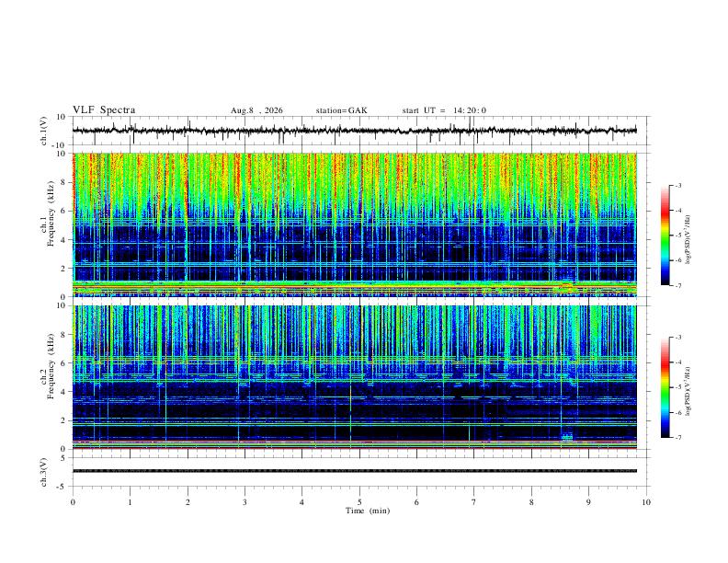
Task: Click the station=GAK label
Action: point(342,110)
